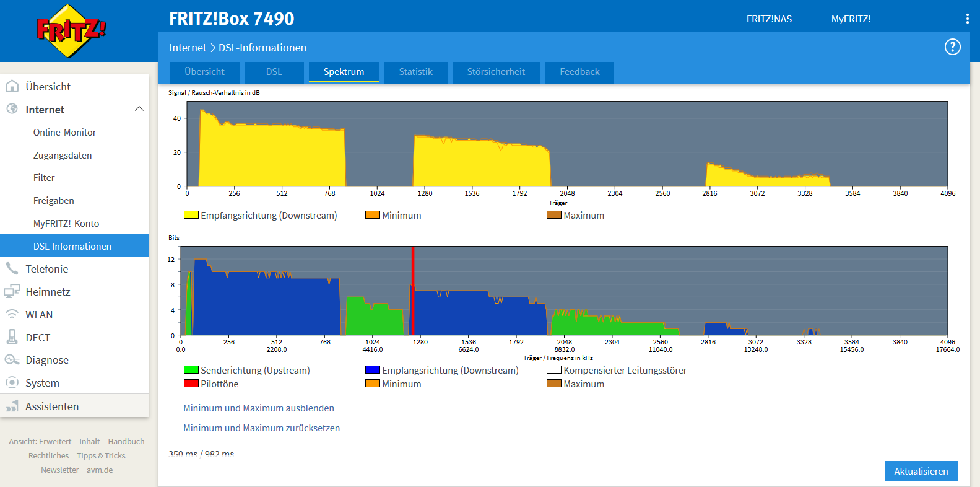Click the Internet breadcrumb link

click(x=188, y=48)
